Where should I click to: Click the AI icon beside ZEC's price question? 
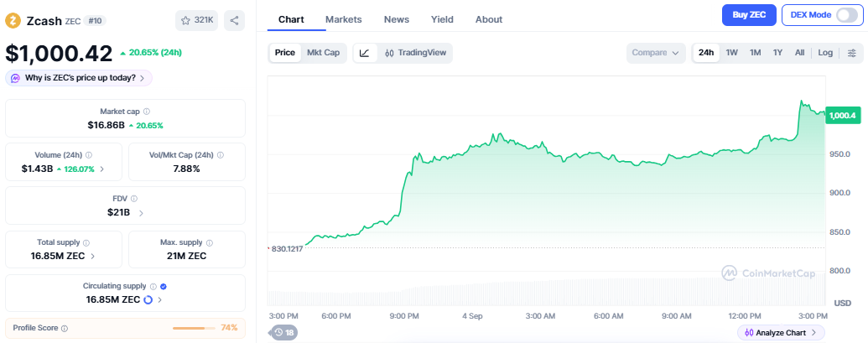coord(16,78)
